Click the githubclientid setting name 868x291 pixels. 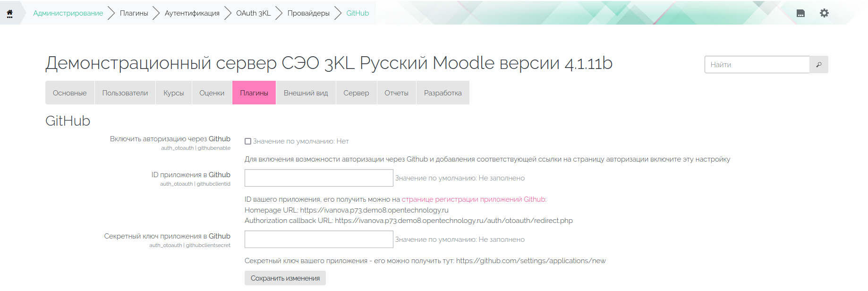[x=213, y=184]
